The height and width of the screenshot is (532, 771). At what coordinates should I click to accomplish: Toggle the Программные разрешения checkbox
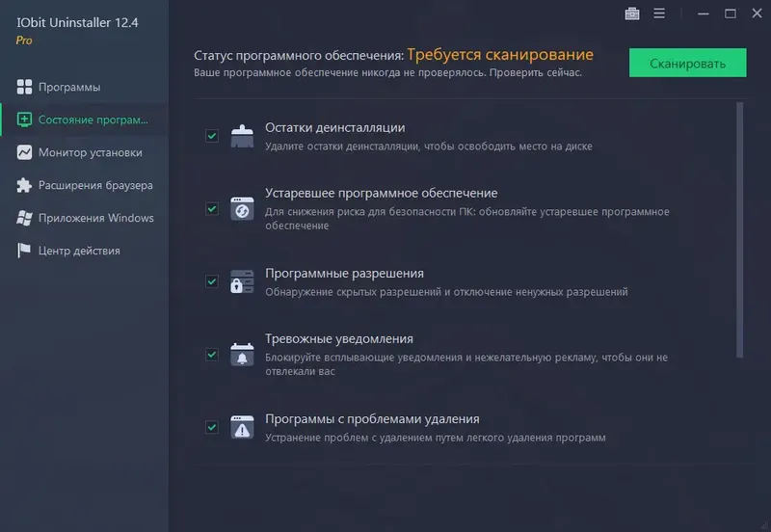point(212,281)
